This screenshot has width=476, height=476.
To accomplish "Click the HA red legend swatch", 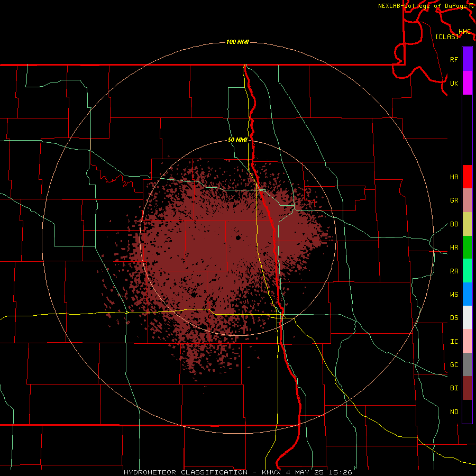I will pyautogui.click(x=467, y=177).
